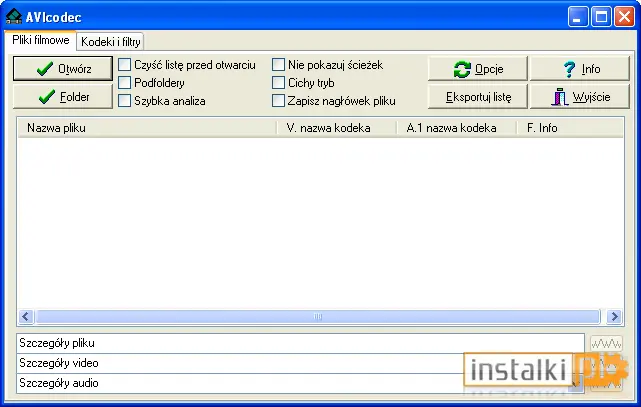Click the Wyjście exit button

pyautogui.click(x=579, y=97)
